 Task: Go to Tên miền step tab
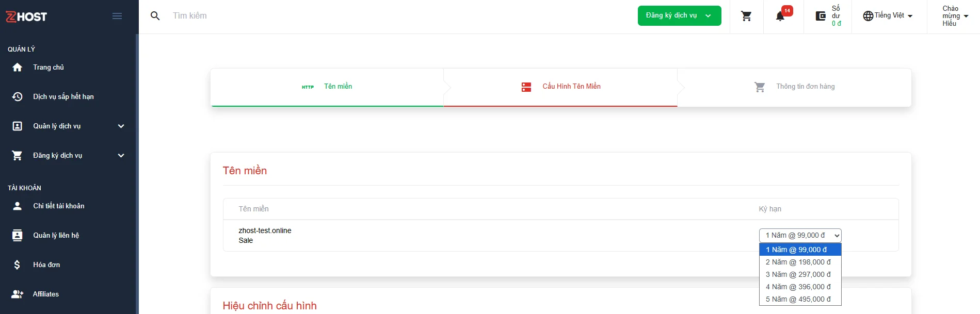327,87
